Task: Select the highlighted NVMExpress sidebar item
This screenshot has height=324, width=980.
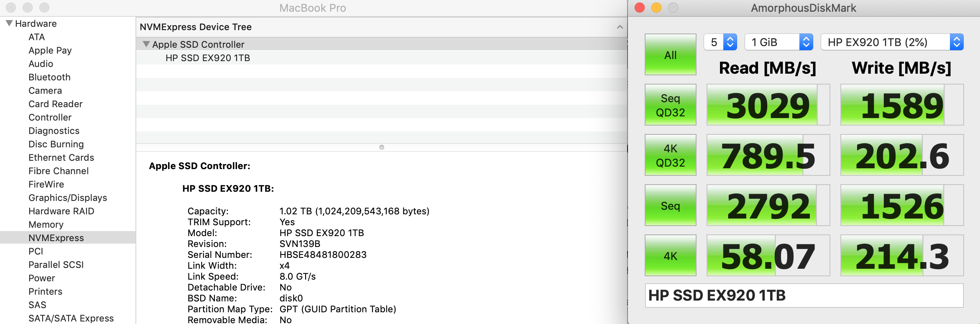Action: tap(68, 238)
